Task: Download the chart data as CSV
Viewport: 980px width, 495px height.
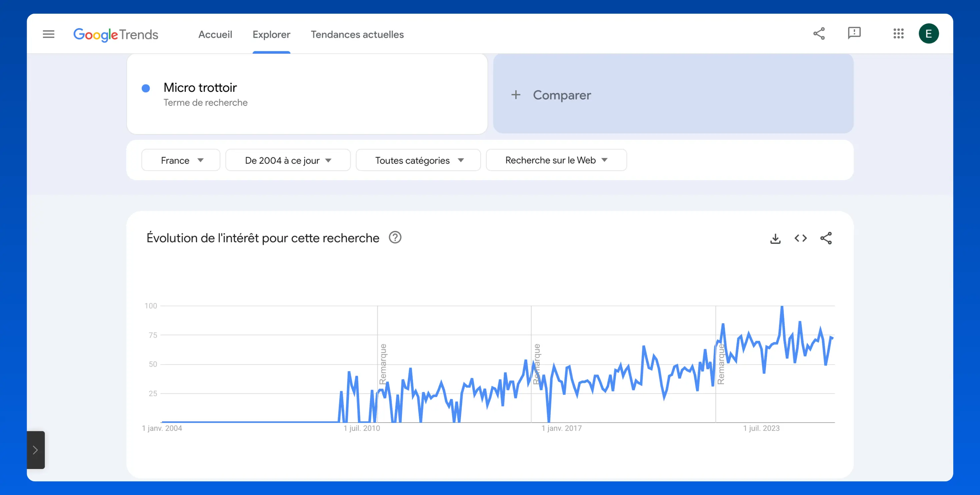Action: click(775, 239)
